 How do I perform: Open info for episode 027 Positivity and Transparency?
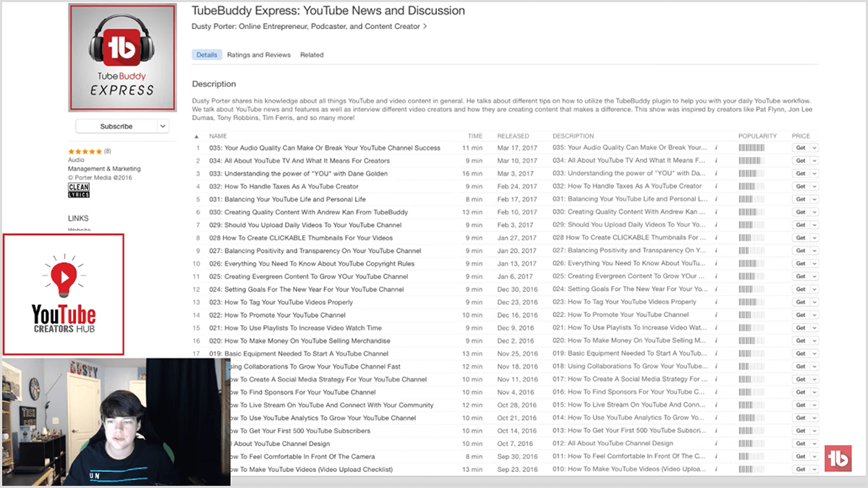[715, 251]
